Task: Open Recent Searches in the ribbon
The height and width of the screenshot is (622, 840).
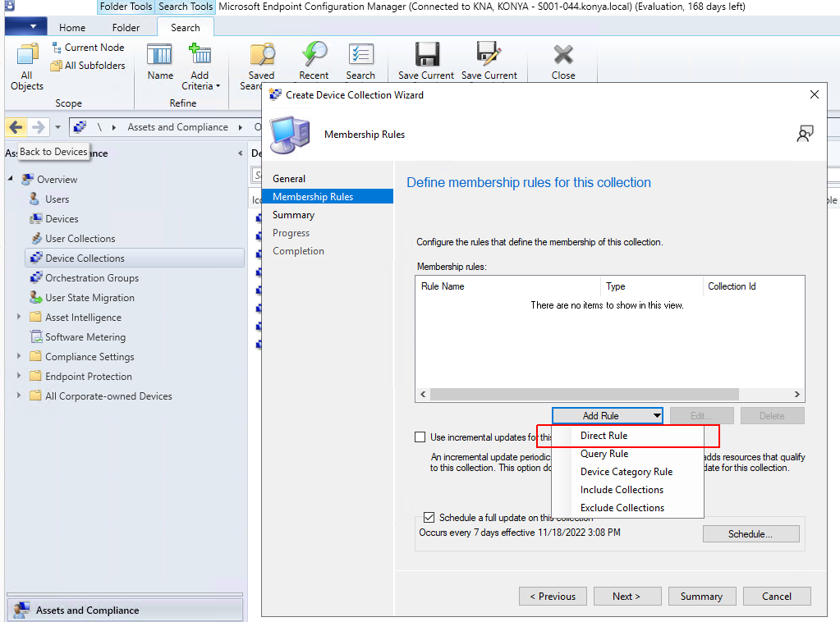Action: [314, 62]
